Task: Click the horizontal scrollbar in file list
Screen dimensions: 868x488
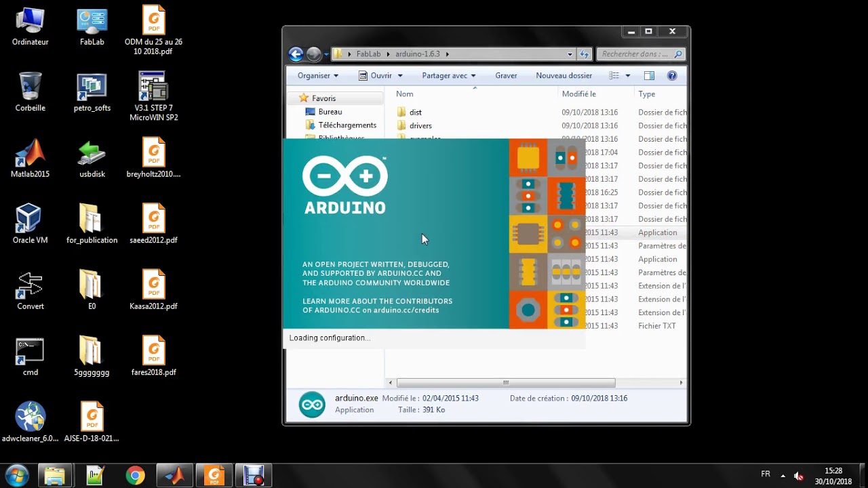Action: [x=506, y=383]
